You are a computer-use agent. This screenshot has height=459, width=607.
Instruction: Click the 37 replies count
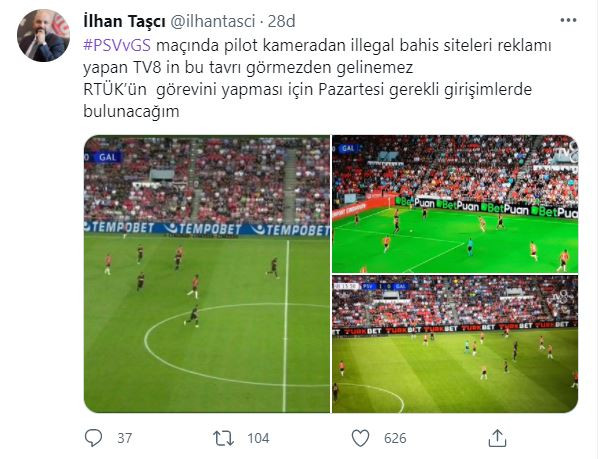[124, 438]
